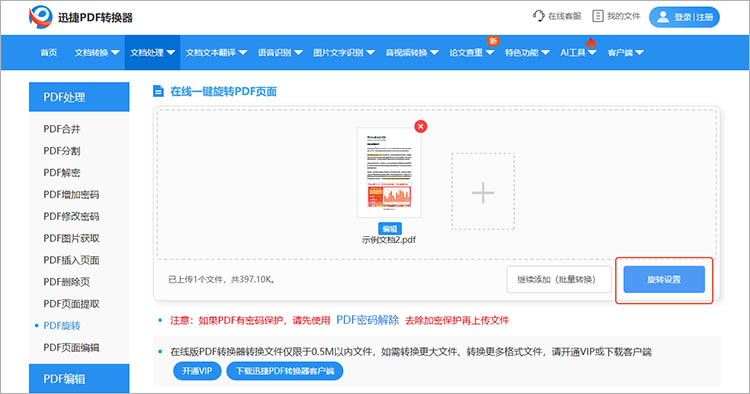The width and height of the screenshot is (750, 394).
Task: Click the 迅捷PDF转换器 logo icon
Action: pyautogui.click(x=41, y=17)
